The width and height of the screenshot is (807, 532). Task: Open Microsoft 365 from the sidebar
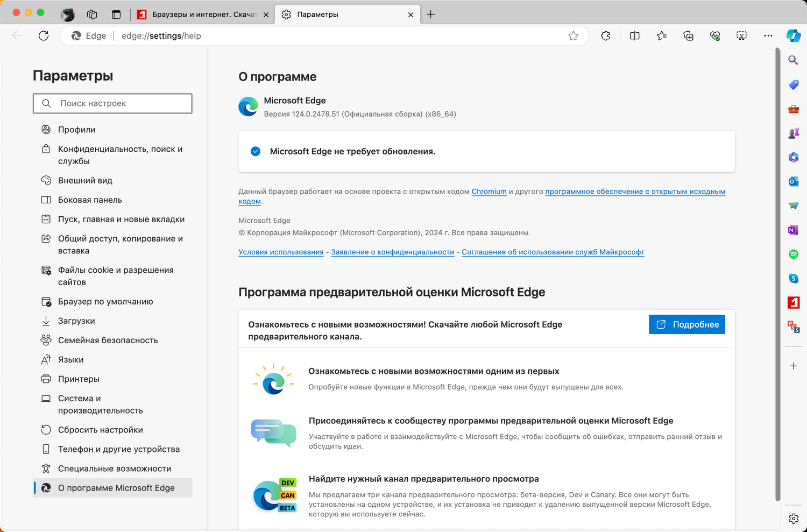click(794, 157)
